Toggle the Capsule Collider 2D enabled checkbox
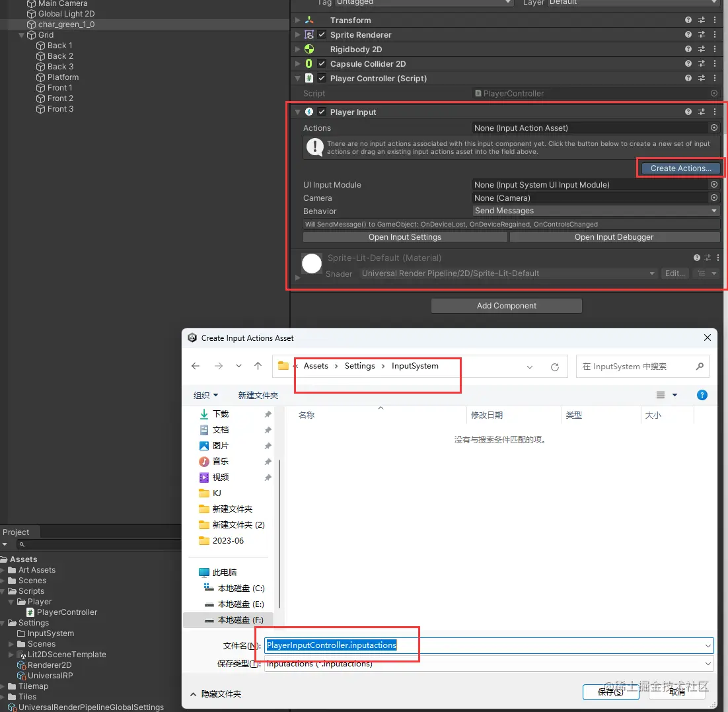This screenshot has width=728, height=712. click(x=322, y=63)
